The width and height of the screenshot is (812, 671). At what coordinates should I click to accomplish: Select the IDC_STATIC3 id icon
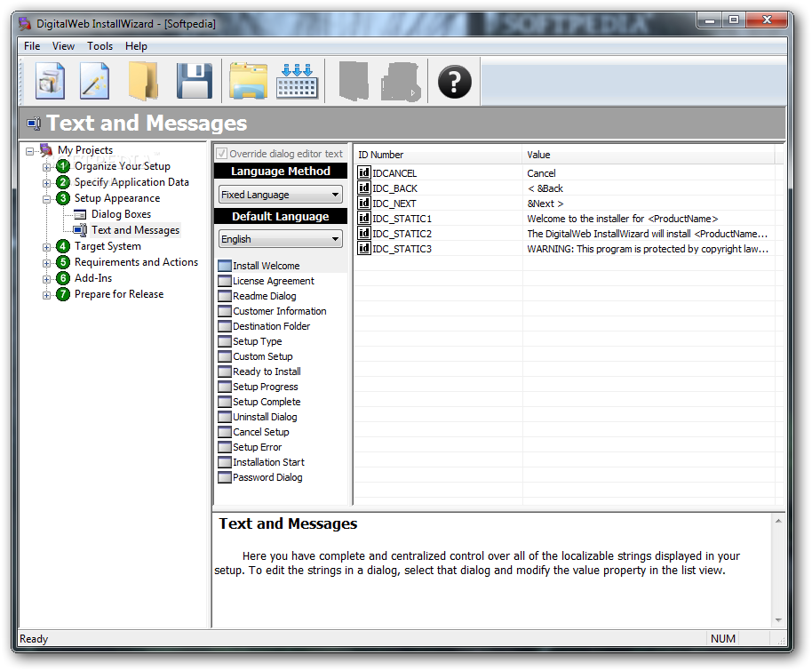click(x=364, y=248)
